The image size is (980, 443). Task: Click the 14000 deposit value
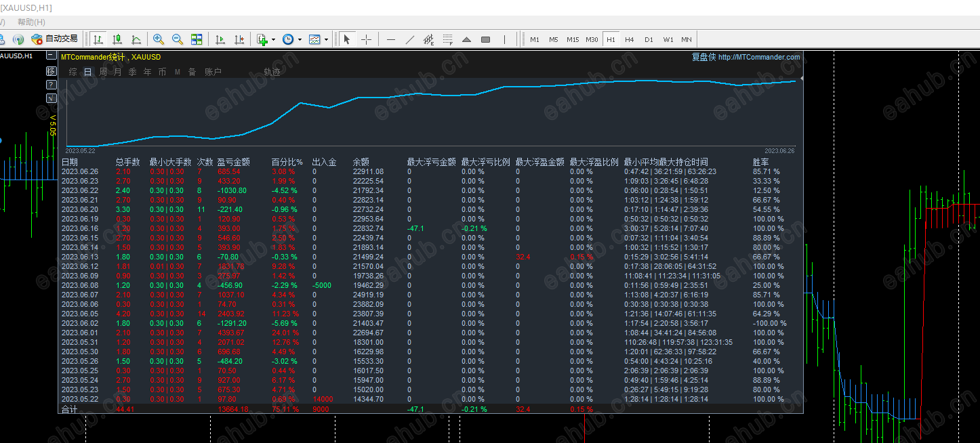(x=322, y=399)
